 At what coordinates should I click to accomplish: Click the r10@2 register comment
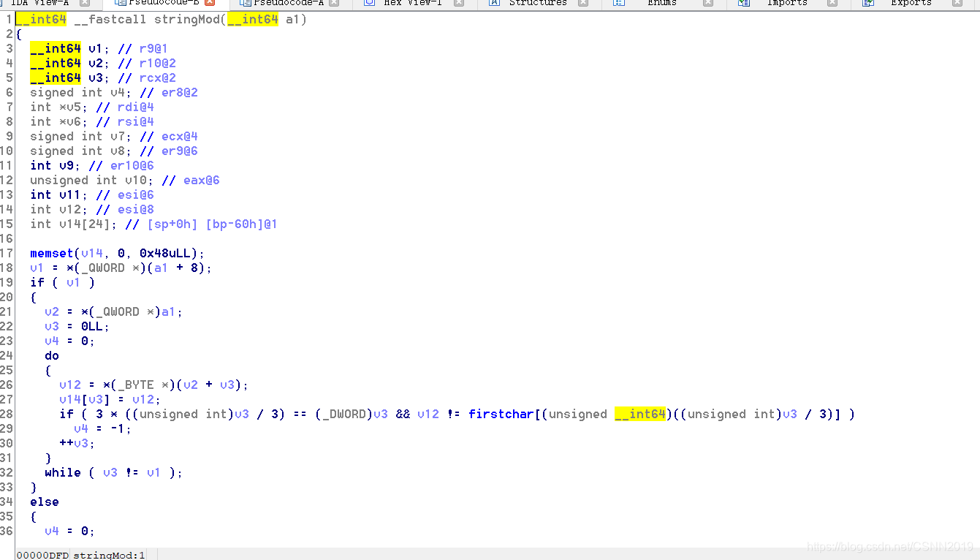point(157,63)
